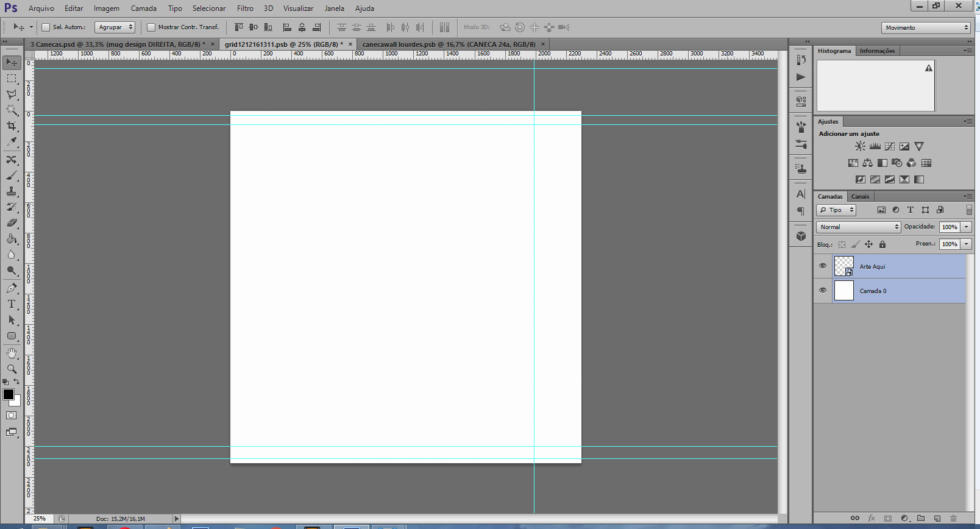
Task: Open the Agrupar dropdown
Action: pyautogui.click(x=115, y=27)
